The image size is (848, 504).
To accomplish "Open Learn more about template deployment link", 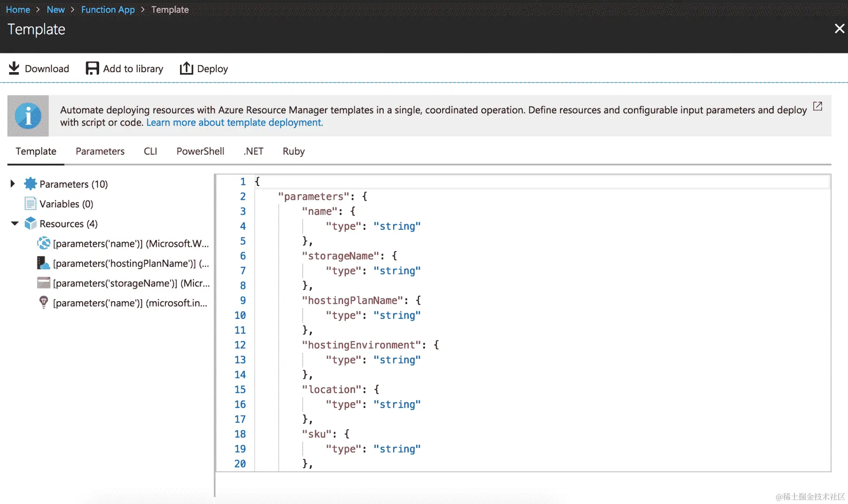I will coord(234,123).
